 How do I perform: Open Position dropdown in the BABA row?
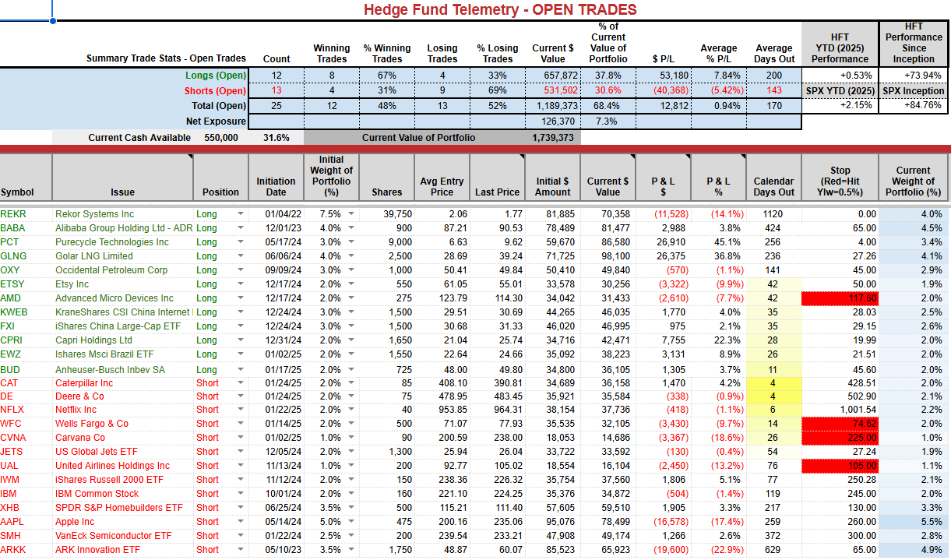click(x=241, y=228)
